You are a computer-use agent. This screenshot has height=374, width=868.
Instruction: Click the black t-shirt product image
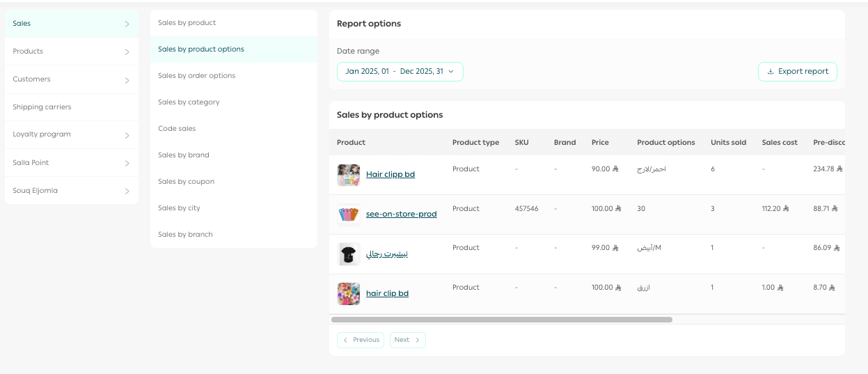click(349, 254)
